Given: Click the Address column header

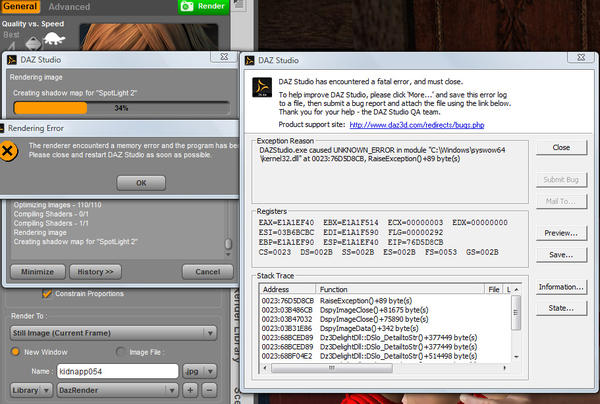Looking at the screenshot, I should [287, 290].
